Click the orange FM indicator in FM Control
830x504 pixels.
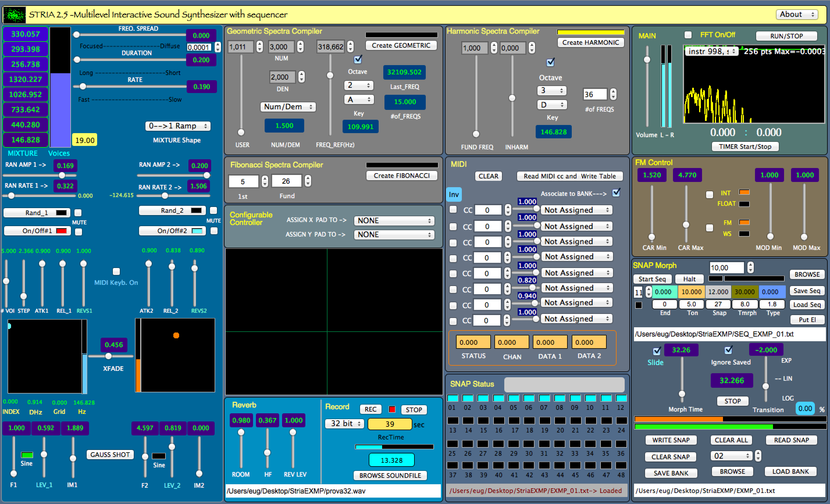tap(744, 222)
